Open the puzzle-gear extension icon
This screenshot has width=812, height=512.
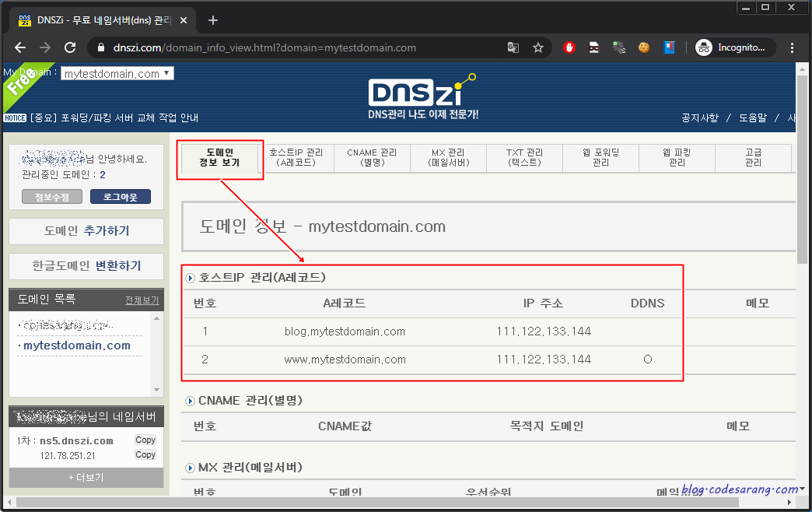tap(619, 47)
